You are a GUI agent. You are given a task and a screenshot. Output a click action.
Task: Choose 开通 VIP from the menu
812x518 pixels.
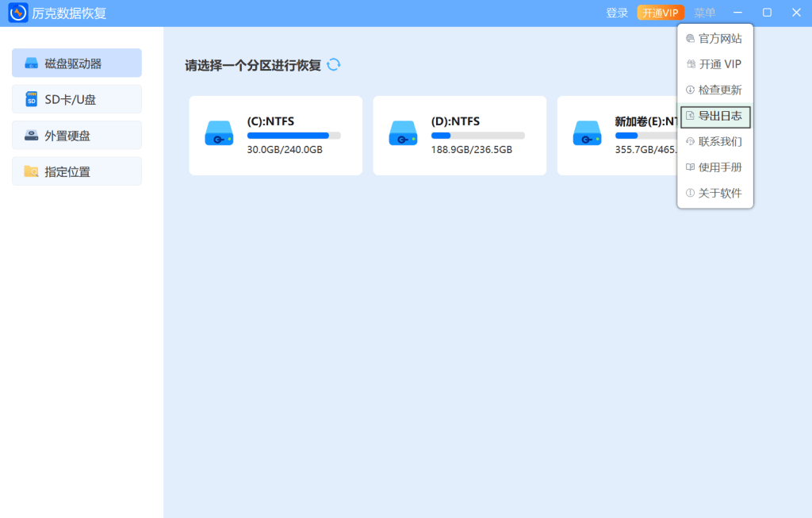click(x=715, y=64)
